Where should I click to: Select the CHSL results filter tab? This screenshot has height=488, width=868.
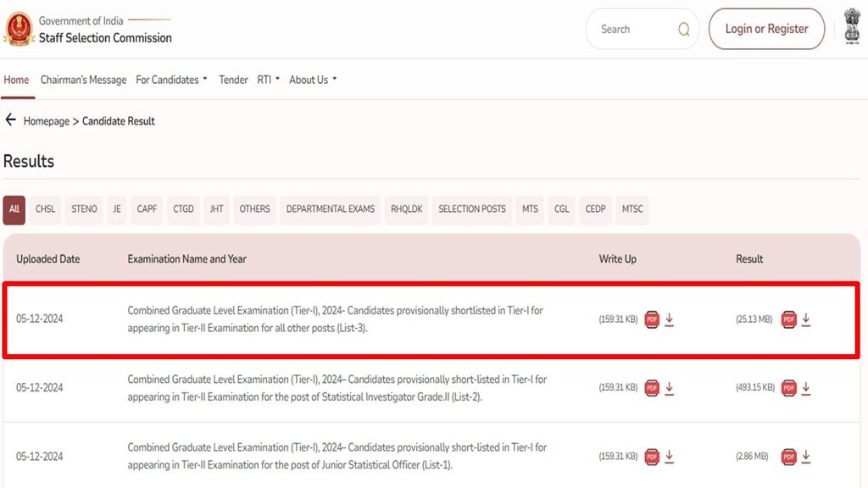pyautogui.click(x=45, y=209)
